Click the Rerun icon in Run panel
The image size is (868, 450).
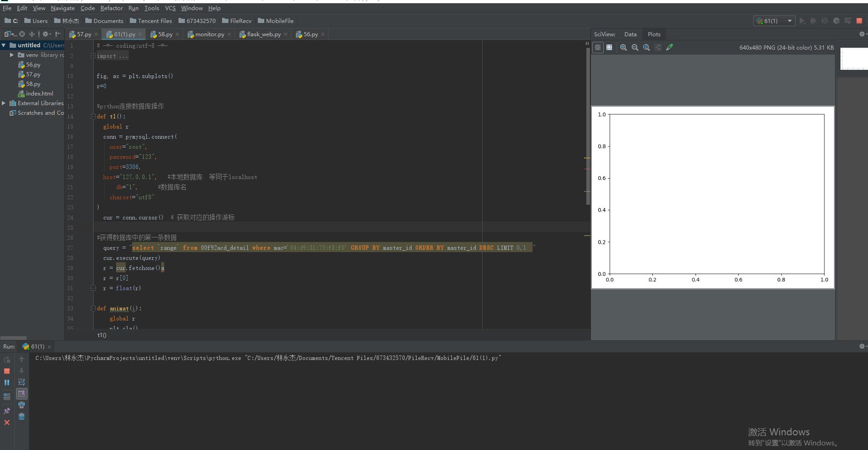coord(7,360)
